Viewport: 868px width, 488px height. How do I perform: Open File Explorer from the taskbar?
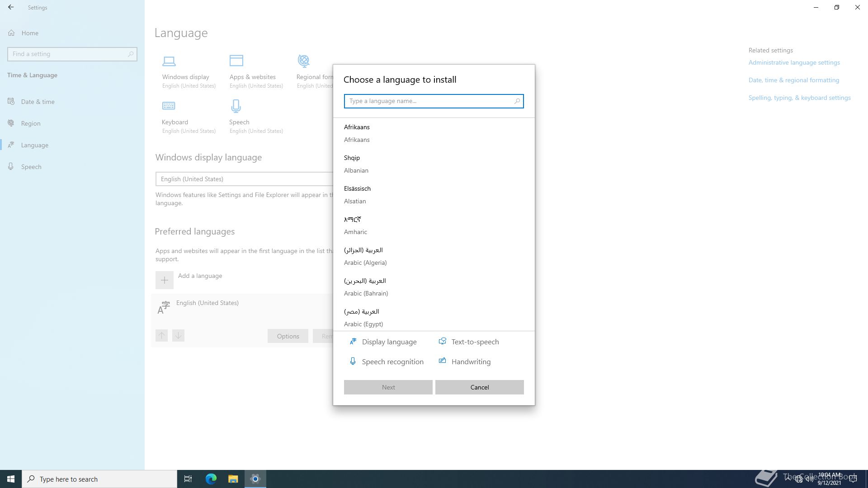(x=233, y=479)
